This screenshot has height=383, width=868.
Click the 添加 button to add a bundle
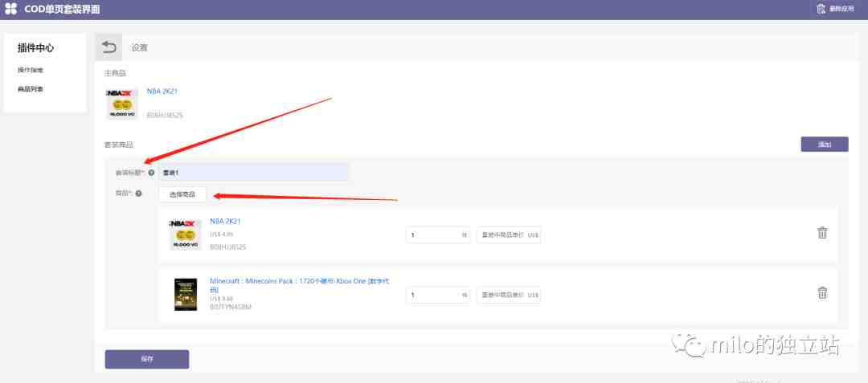tap(825, 145)
